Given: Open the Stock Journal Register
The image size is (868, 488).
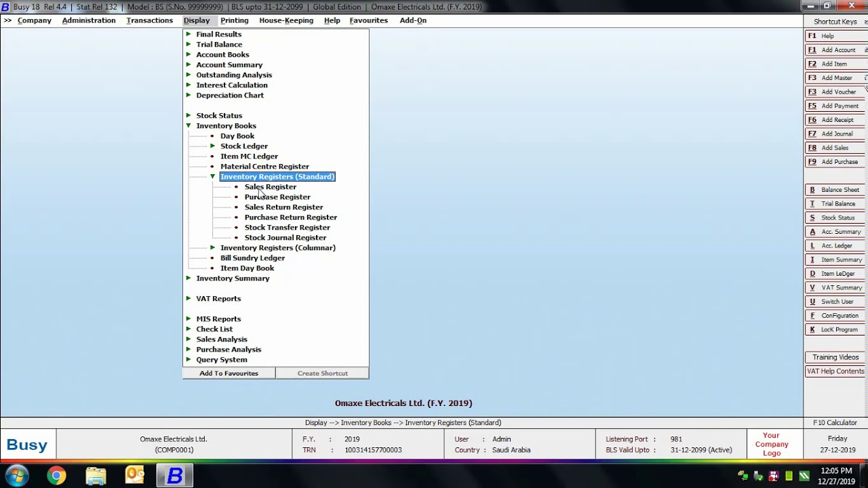Looking at the screenshot, I should point(285,238).
